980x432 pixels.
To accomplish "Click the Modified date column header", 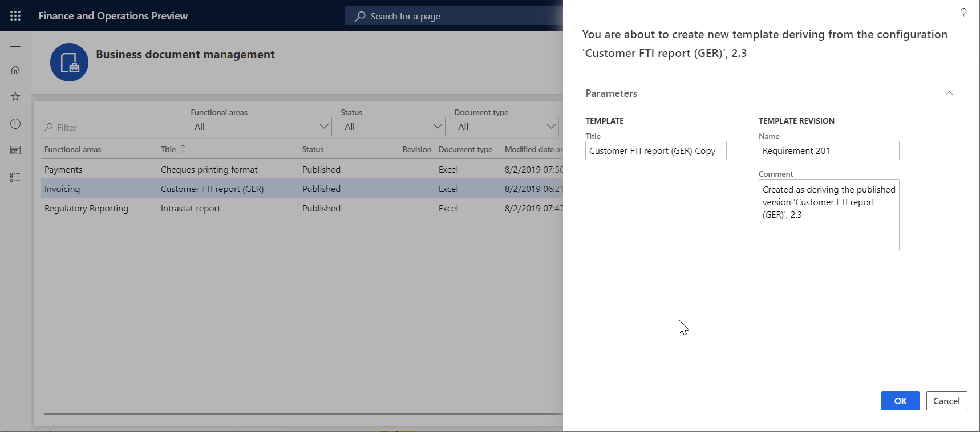I will tap(533, 149).
